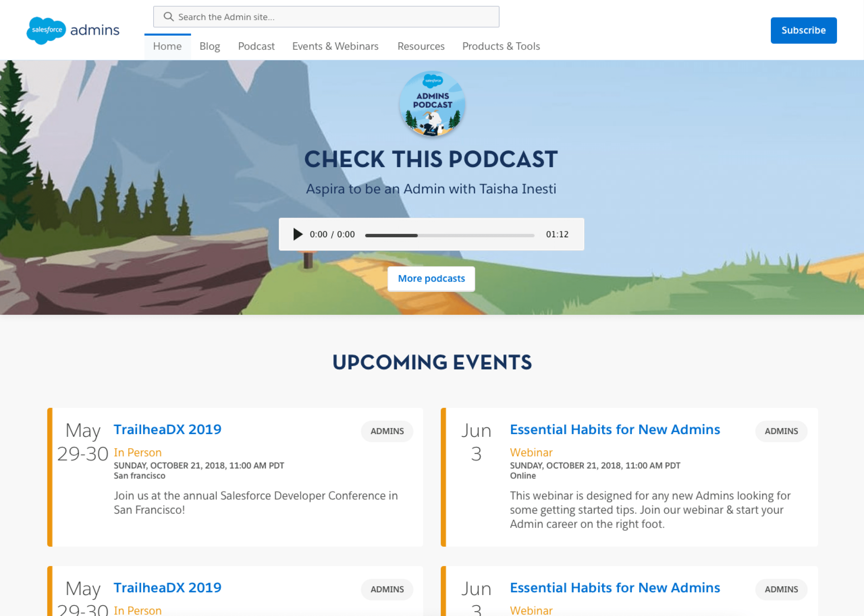Click the Admins Podcast round badge

[x=432, y=103]
